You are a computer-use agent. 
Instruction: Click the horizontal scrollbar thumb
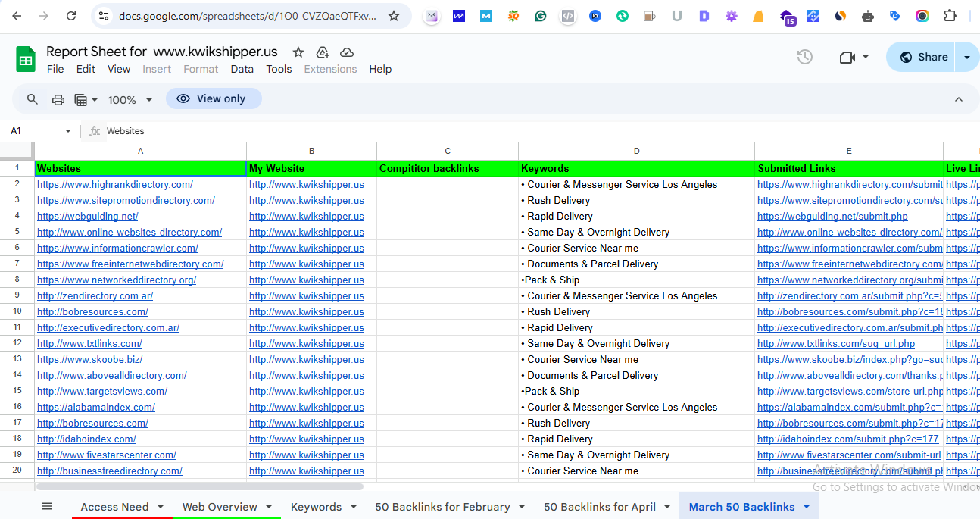(200, 486)
